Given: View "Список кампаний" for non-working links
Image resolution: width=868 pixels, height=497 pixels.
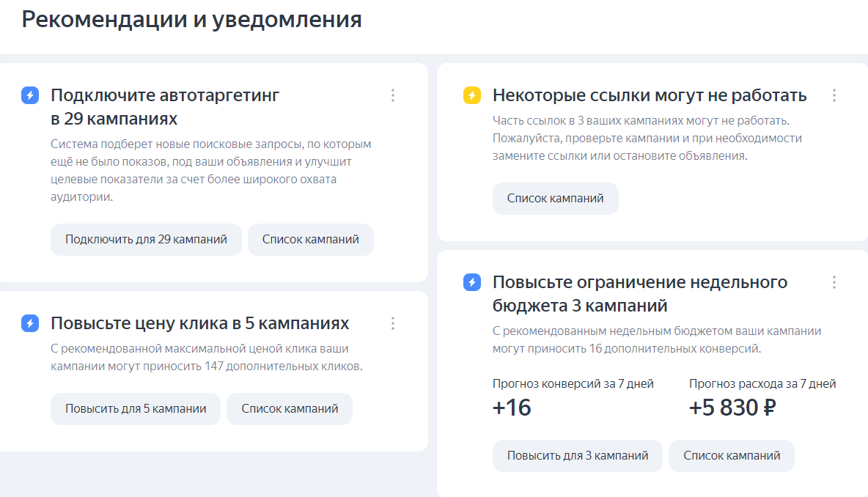Looking at the screenshot, I should pos(555,199).
